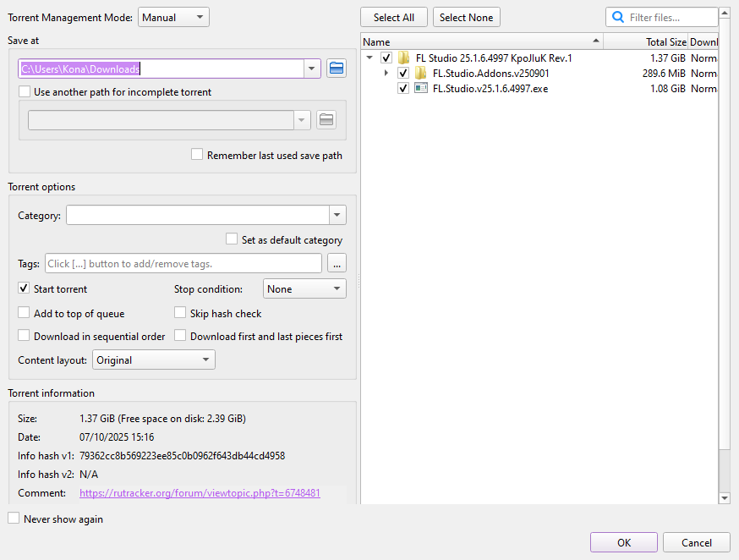Screen dimensions: 739x560
Task: Click the browse folder icon beside save path
Action: pyautogui.click(x=337, y=69)
